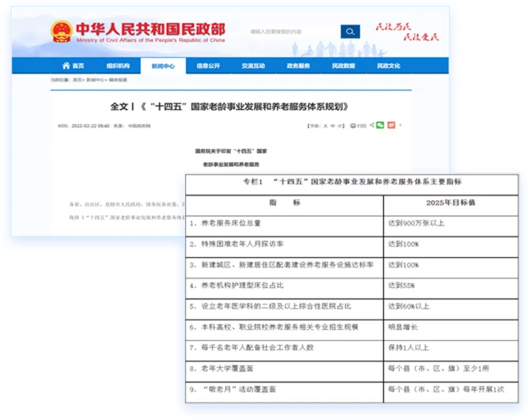Viewport: 531px width, 420px height.
Task: Click the search magnifier button
Action: [350, 32]
